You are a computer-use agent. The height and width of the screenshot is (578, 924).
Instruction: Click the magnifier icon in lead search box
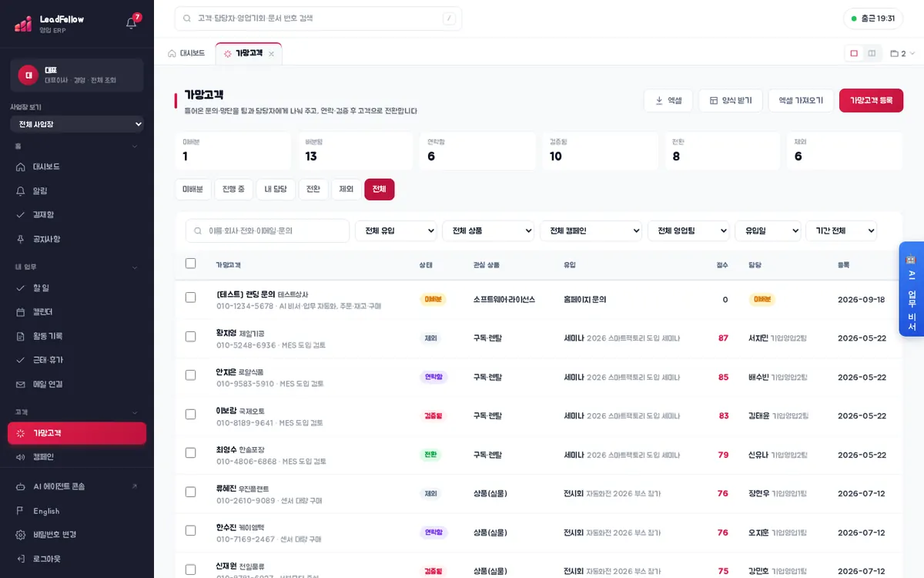coord(199,230)
